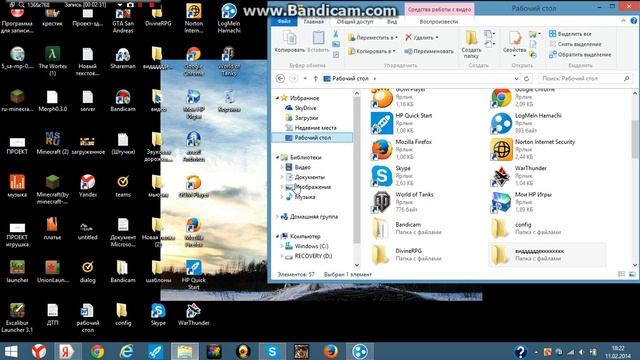640x360 pixels.
Task: Click WarThunder desktop shortcut
Action: (x=193, y=314)
